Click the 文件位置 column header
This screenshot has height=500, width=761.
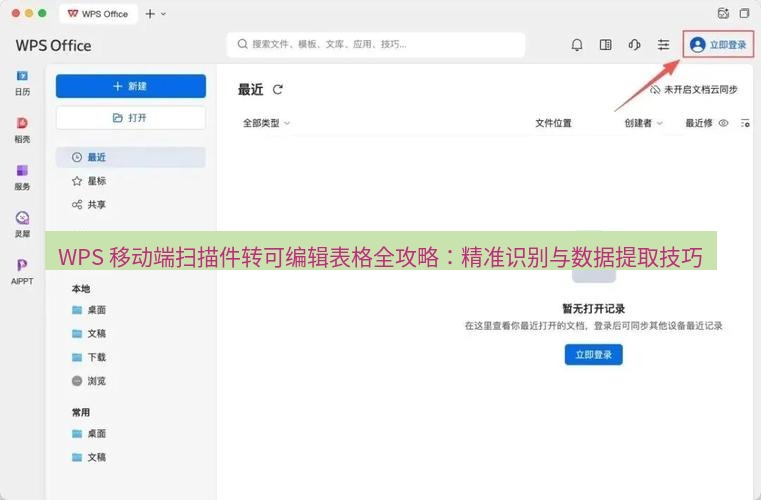[553, 123]
